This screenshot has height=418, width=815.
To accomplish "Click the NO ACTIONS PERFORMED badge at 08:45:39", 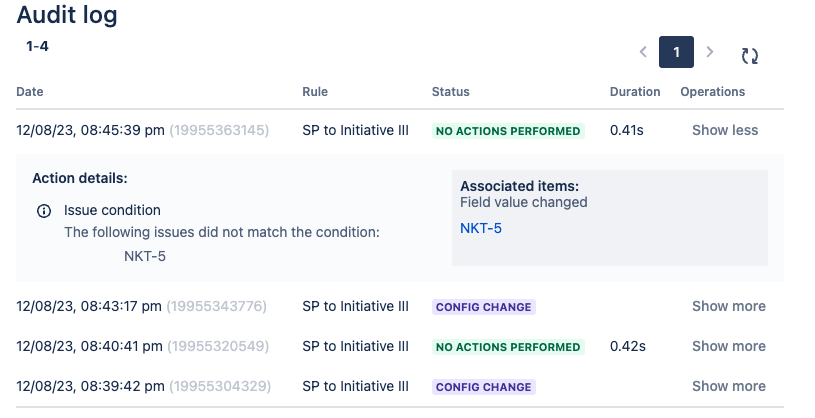I will coord(508,131).
